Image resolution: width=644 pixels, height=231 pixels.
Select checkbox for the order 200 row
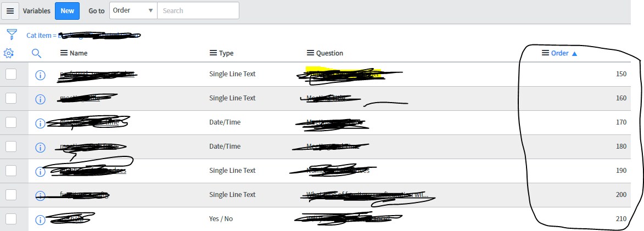click(x=11, y=195)
